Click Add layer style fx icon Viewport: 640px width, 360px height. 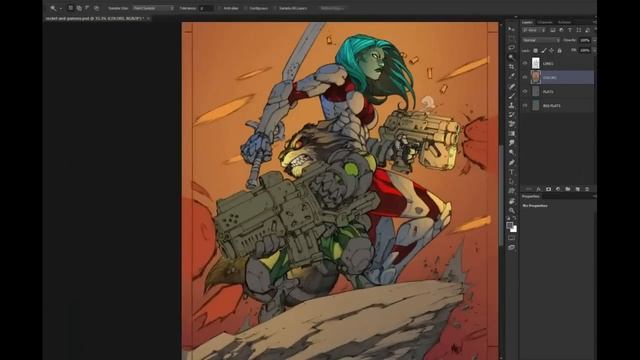pyautogui.click(x=539, y=189)
